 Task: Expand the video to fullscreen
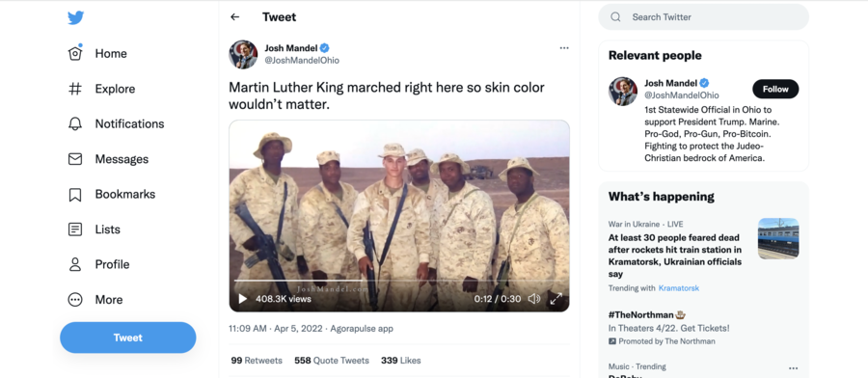[x=556, y=299]
